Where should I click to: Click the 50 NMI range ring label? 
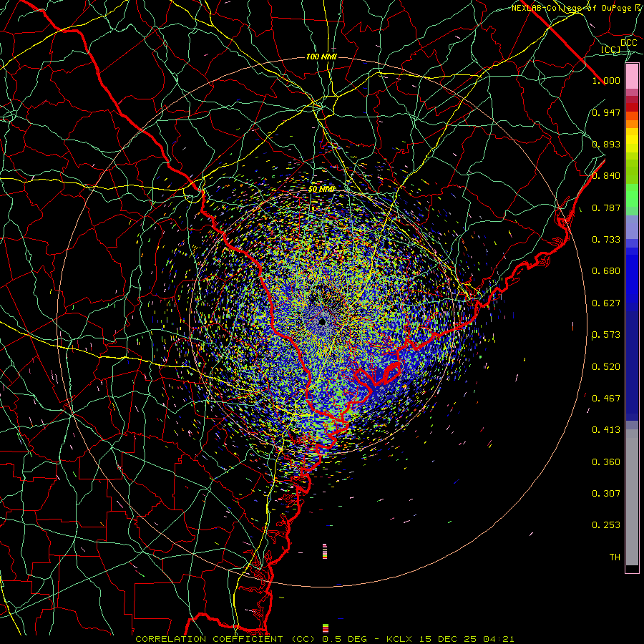pos(321,190)
